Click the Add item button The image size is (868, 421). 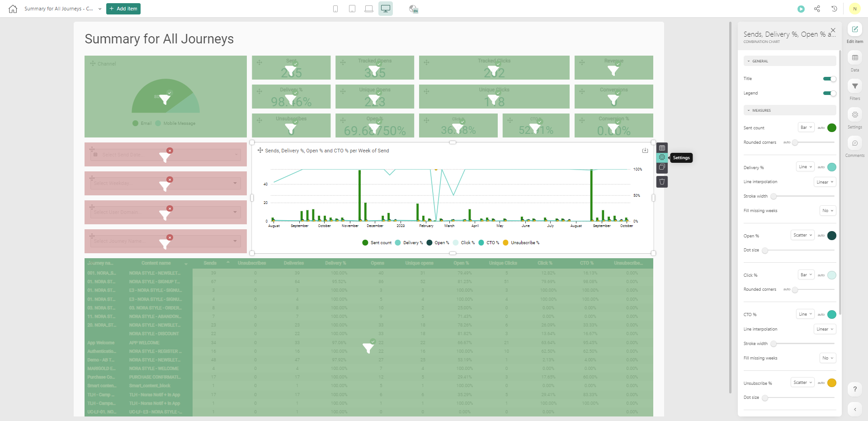coord(123,9)
